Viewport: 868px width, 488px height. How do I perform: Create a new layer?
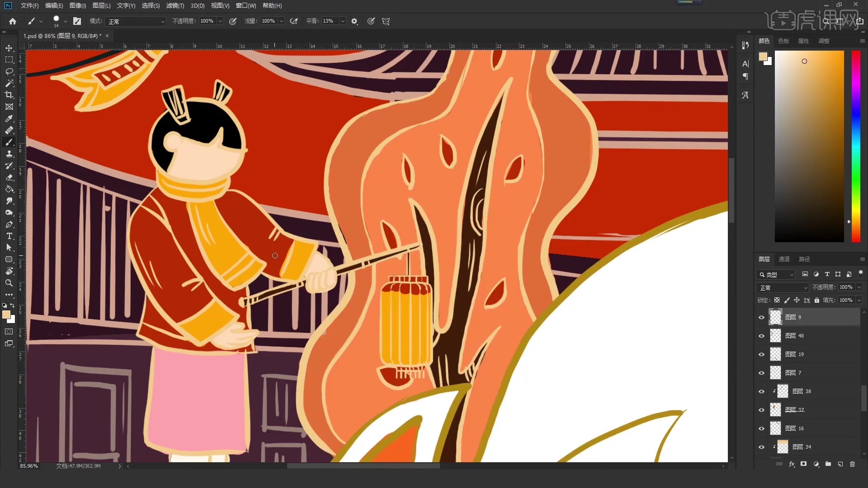[x=840, y=464]
